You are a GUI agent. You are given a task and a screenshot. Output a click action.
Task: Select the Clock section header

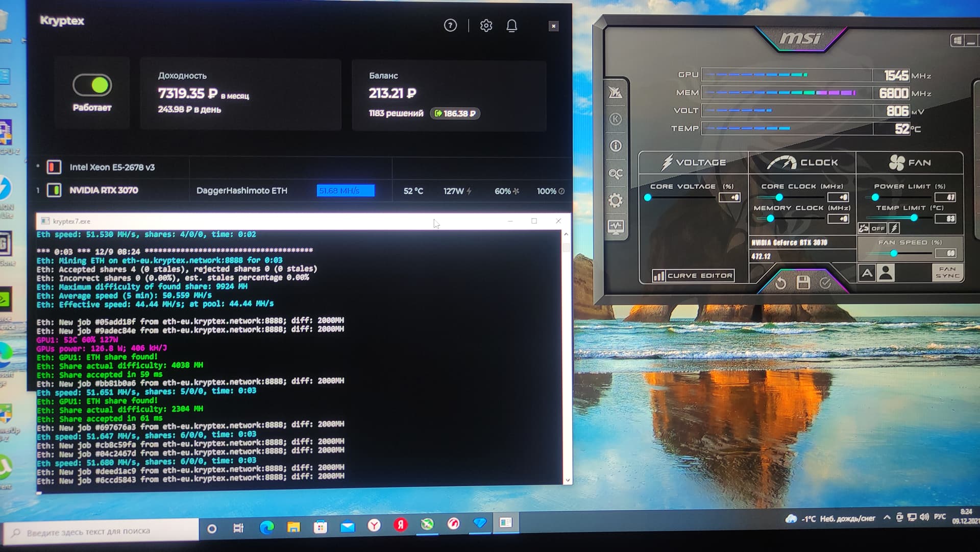(802, 162)
